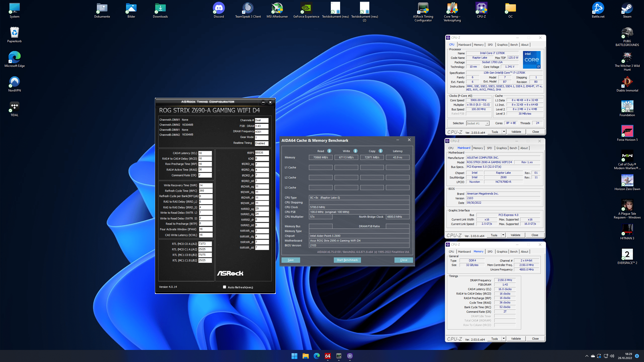This screenshot has width=644, height=362.
Task: Open GeForce Experience desktop icon
Action: coord(306,11)
